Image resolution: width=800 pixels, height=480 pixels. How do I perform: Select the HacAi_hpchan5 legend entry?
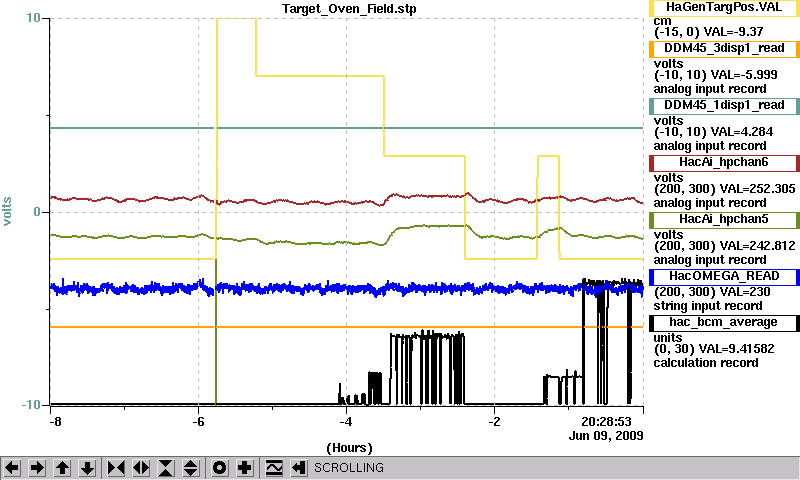[x=724, y=220]
